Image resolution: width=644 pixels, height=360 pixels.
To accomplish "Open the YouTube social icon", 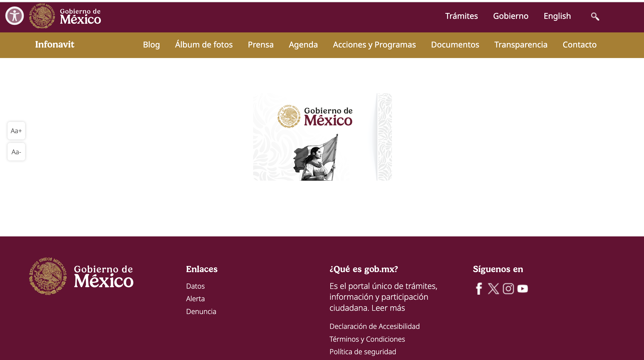I will tap(522, 289).
